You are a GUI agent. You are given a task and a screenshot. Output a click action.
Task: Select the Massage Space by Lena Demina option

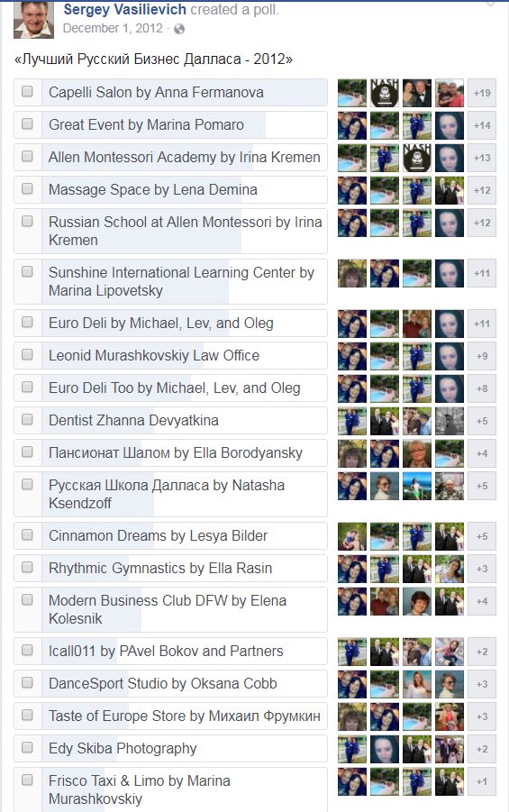pyautogui.click(x=170, y=189)
